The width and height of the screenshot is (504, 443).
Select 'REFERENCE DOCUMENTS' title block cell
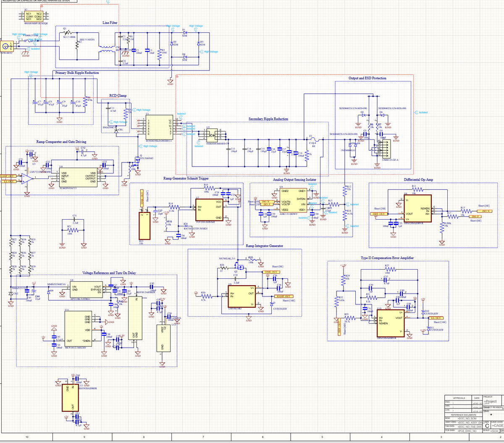(463, 414)
